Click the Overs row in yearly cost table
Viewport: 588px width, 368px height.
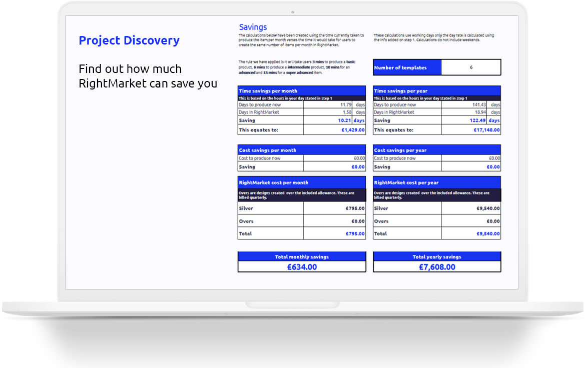[x=436, y=220]
